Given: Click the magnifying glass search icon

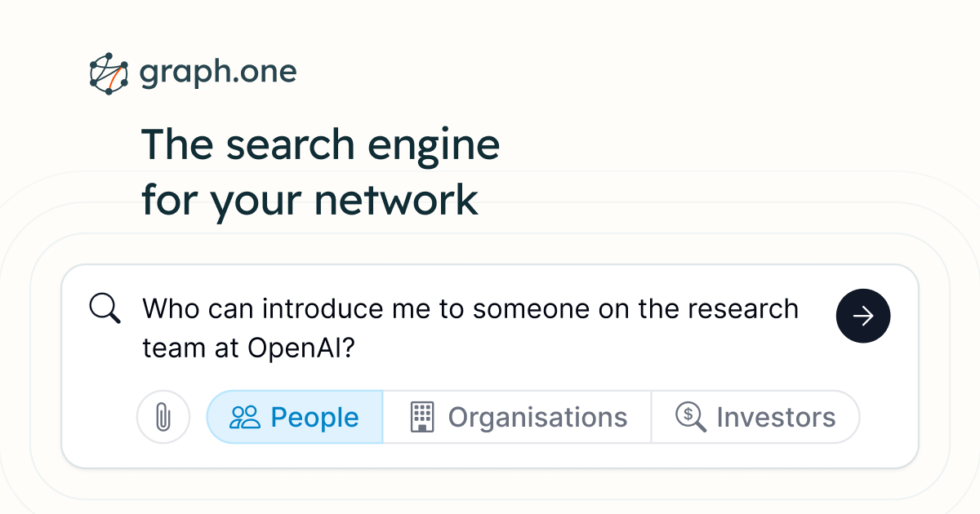Looking at the screenshot, I should (105, 308).
